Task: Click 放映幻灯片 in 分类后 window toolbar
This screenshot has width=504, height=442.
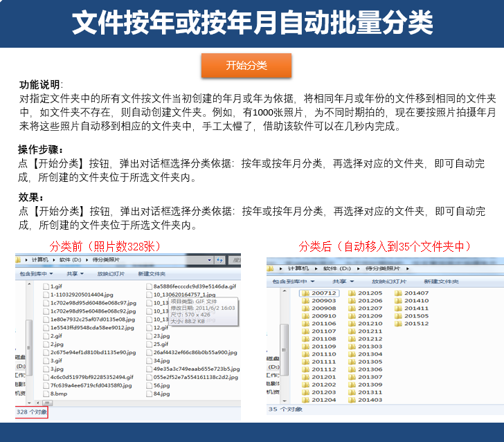Action: point(389,282)
